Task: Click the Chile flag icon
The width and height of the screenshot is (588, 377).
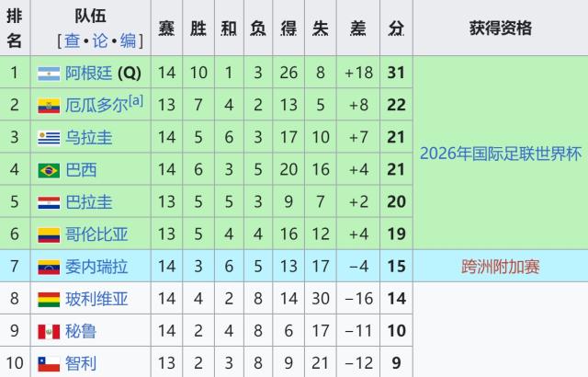Action: point(49,363)
